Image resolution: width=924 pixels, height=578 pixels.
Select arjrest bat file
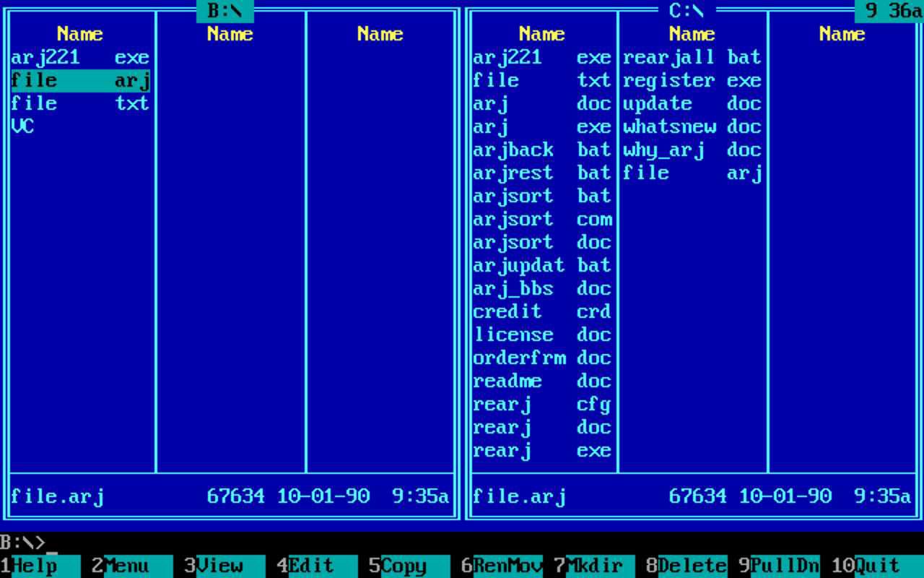pos(542,173)
